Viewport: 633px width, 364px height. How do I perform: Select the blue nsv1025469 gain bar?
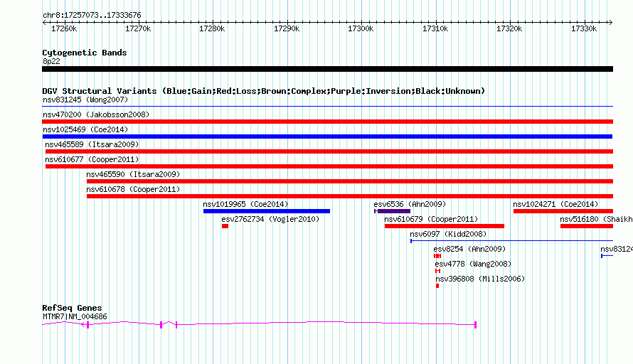click(327, 136)
